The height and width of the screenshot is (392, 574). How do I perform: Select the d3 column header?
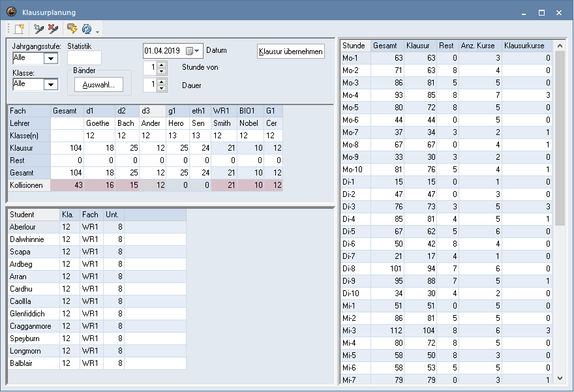pyautogui.click(x=152, y=111)
